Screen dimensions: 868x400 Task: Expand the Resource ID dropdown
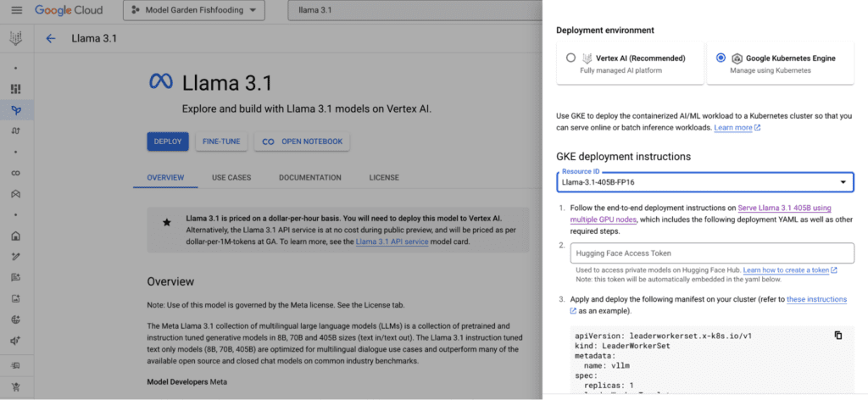[705, 182]
